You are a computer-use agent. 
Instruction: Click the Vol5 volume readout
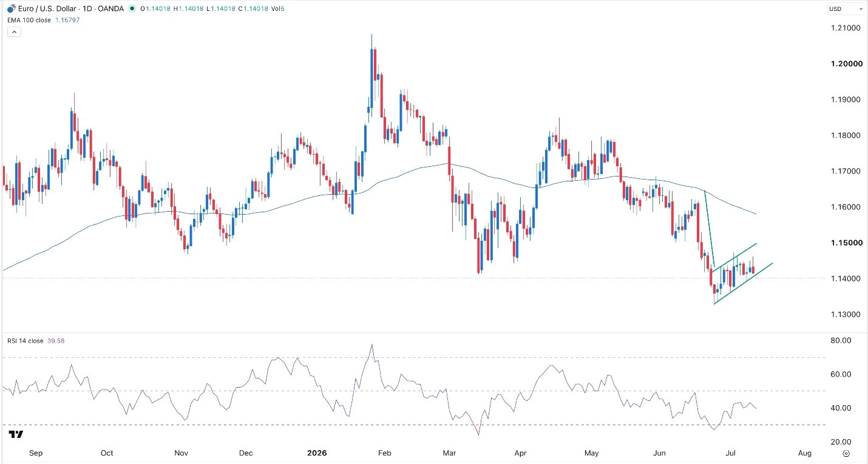(277, 8)
